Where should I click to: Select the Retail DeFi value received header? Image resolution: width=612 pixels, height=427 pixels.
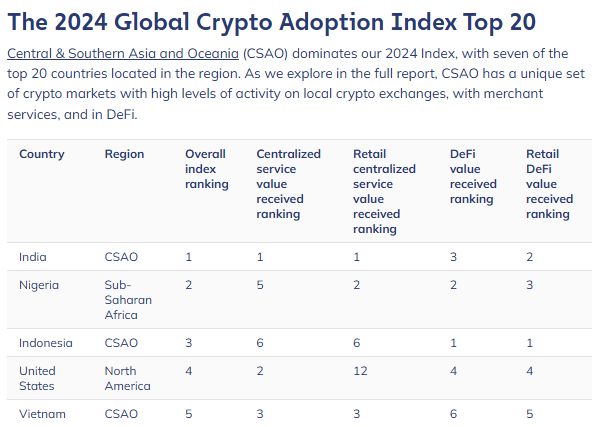pyautogui.click(x=549, y=184)
